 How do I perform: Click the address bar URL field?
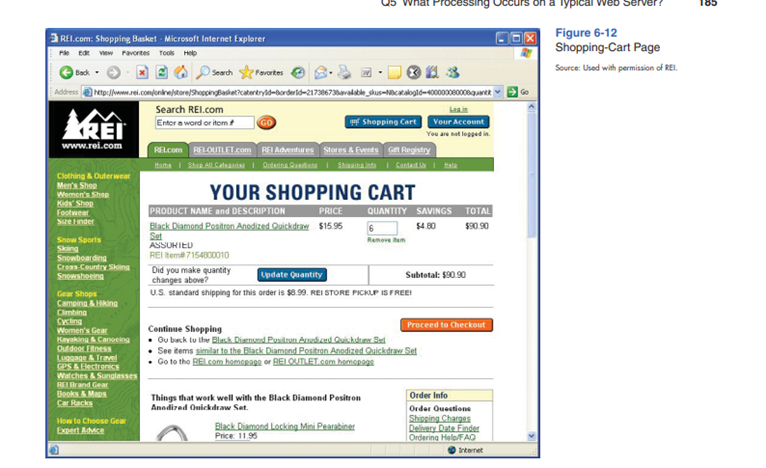tap(292, 92)
